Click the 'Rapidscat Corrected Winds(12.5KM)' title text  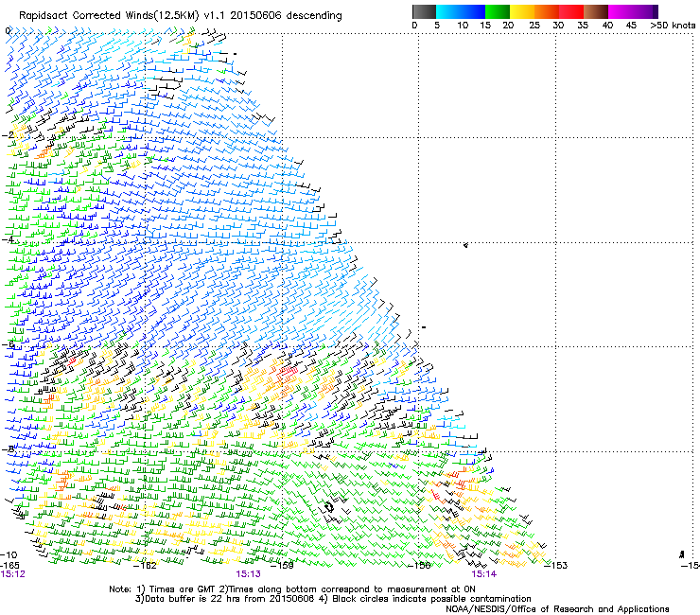pyautogui.click(x=109, y=16)
